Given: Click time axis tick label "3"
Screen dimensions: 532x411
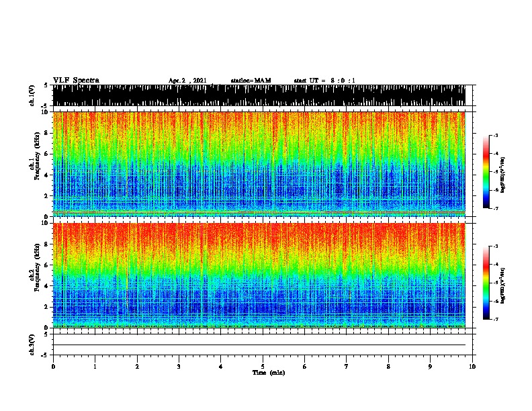Looking at the screenshot, I should (179, 367).
